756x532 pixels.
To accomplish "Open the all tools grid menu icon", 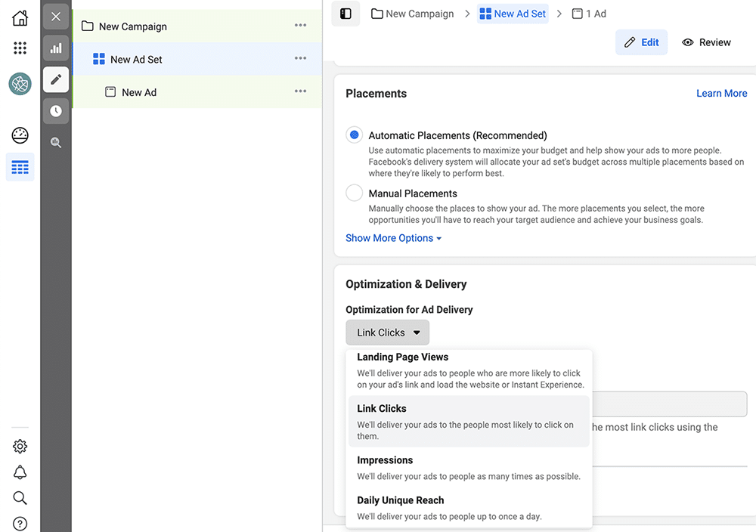I will 20,48.
